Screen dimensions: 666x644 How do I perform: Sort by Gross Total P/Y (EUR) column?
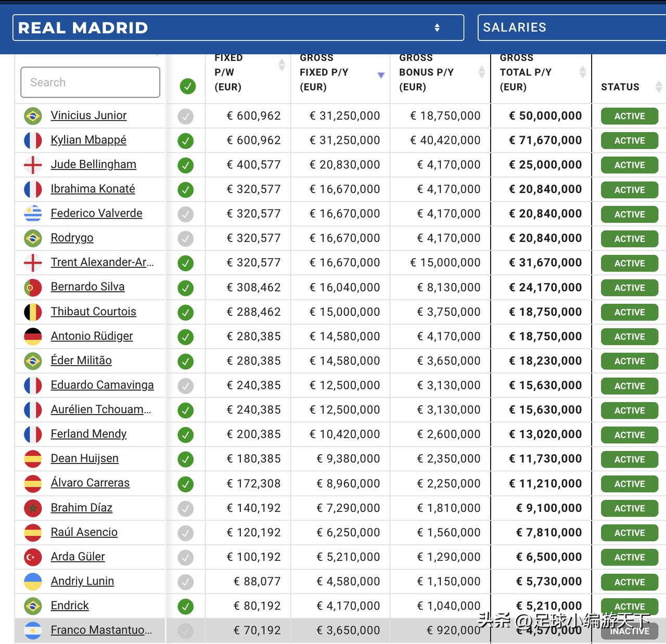tap(583, 72)
